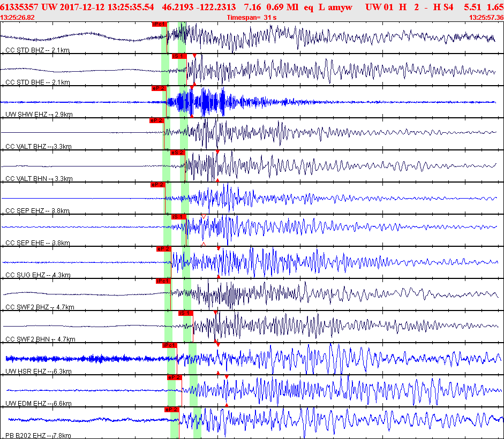Select the iS 1 flag on CC SEP EHE
Screen dimensions: 504x439
[179, 217]
